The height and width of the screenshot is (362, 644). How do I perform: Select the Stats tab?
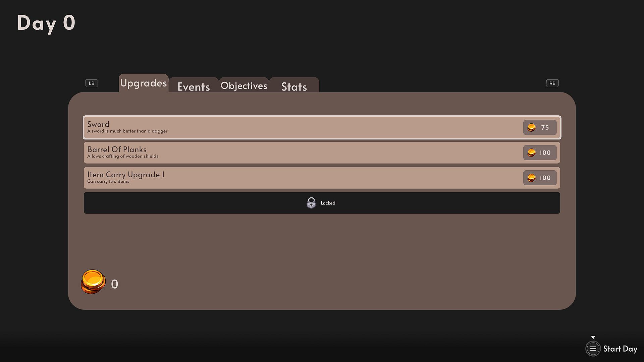point(294,86)
